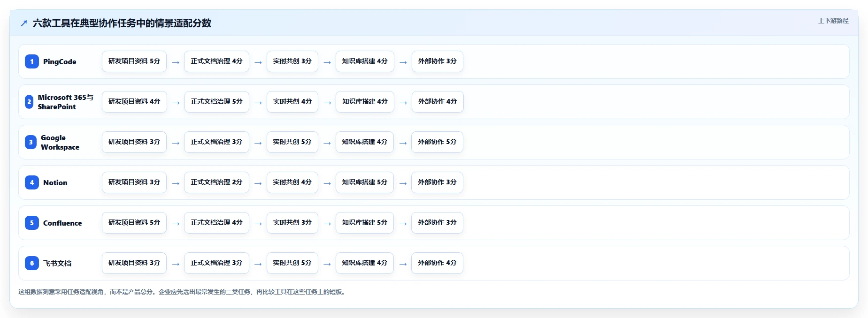Select 飞书文档's 知识库搭建 4分 chip
Image resolution: width=868 pixels, height=318 pixels.
coord(365,263)
